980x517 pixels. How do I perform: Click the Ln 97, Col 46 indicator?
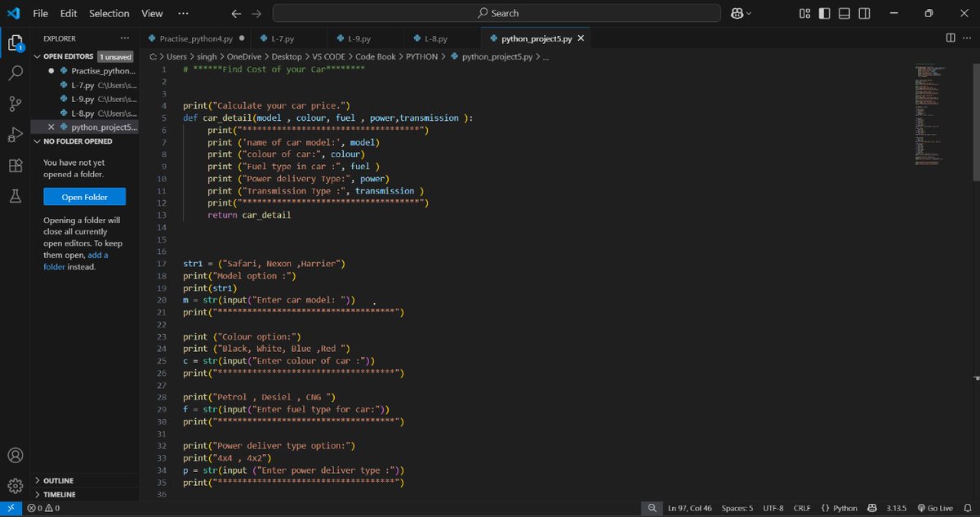(689, 508)
